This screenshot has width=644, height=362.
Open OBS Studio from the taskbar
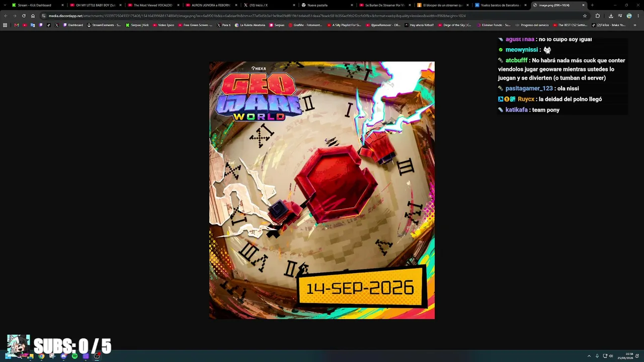[97, 356]
